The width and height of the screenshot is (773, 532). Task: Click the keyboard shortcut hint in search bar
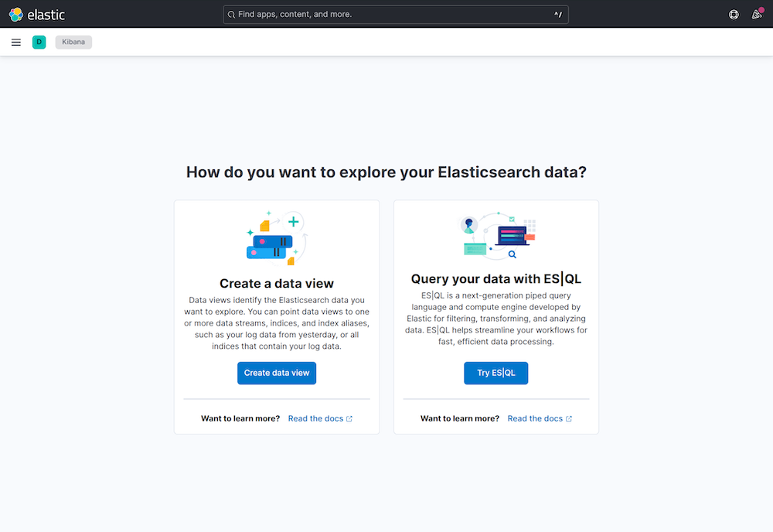pyautogui.click(x=558, y=14)
